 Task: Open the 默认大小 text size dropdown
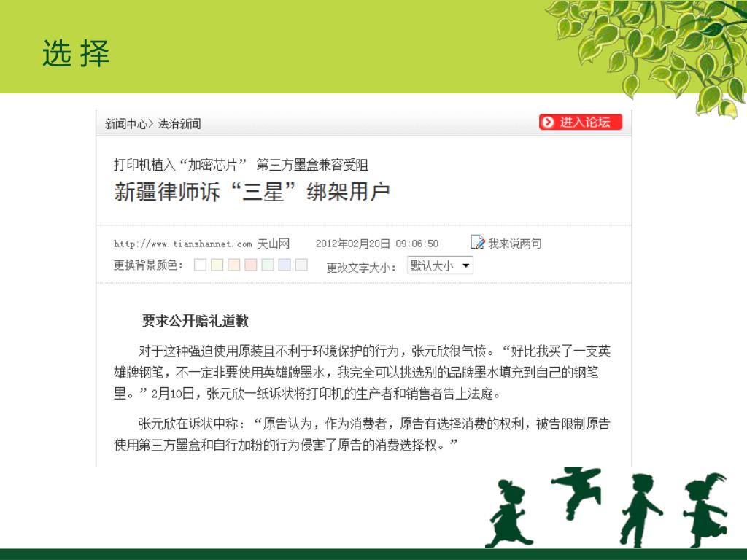click(440, 265)
